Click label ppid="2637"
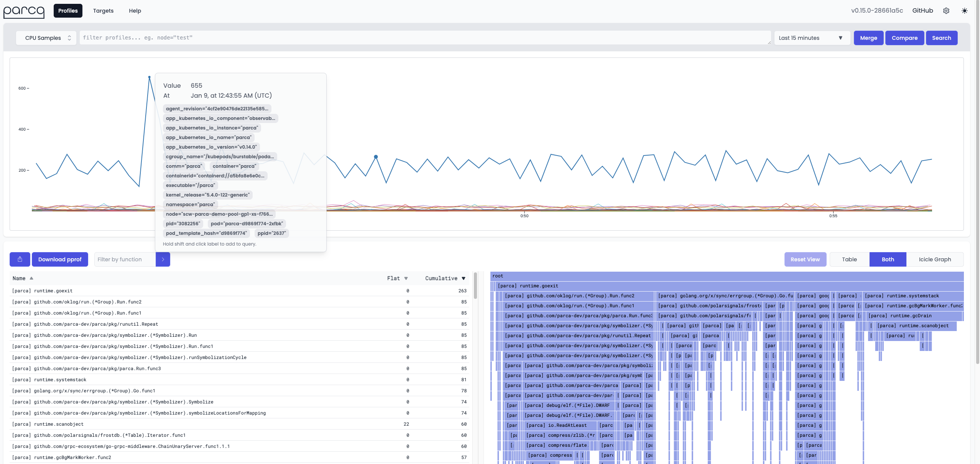The image size is (980, 464). [x=272, y=233]
